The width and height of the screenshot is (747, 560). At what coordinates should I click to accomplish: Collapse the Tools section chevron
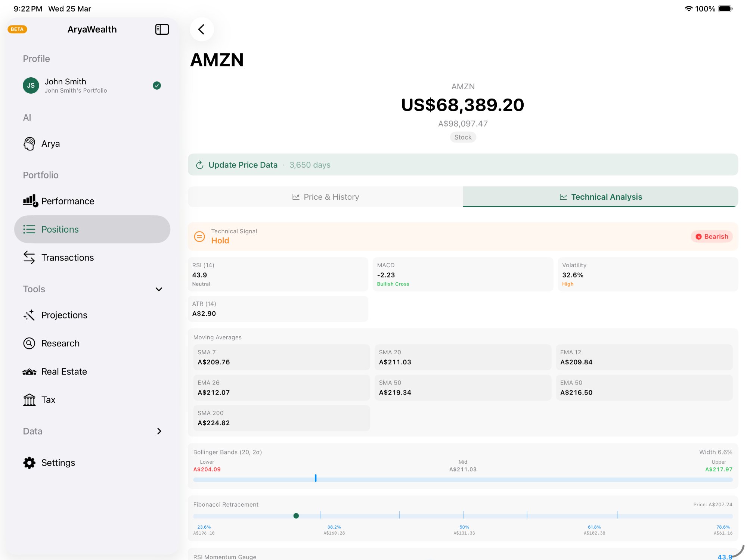point(159,289)
